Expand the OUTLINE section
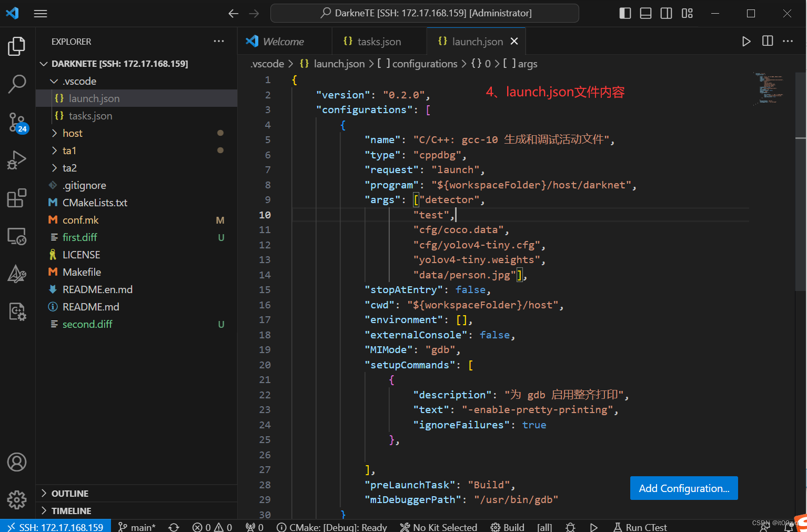 pos(136,494)
